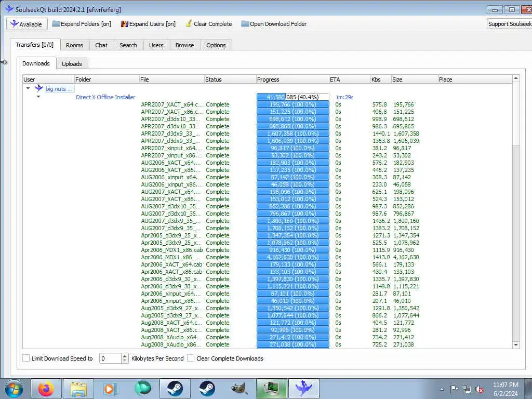The width and height of the screenshot is (532, 399).
Task: Click the vertical scrollbar thumb
Action: pos(516,114)
